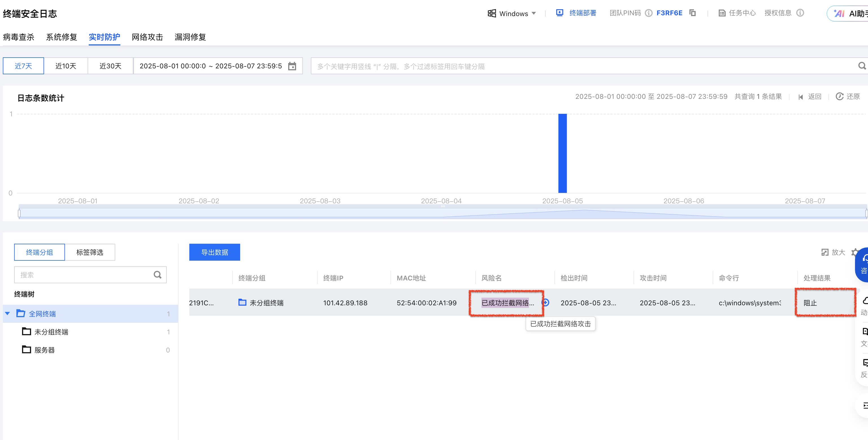Select the 近30天 time range

(110, 66)
